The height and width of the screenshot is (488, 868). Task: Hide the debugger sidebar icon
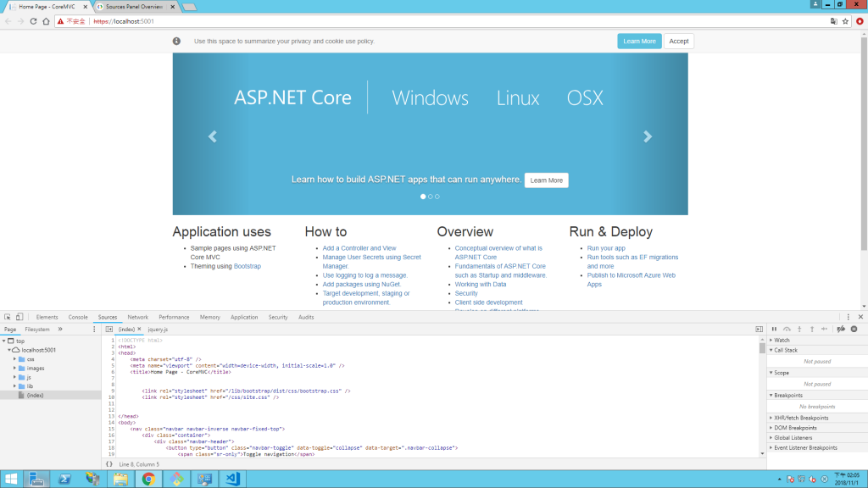(x=759, y=330)
